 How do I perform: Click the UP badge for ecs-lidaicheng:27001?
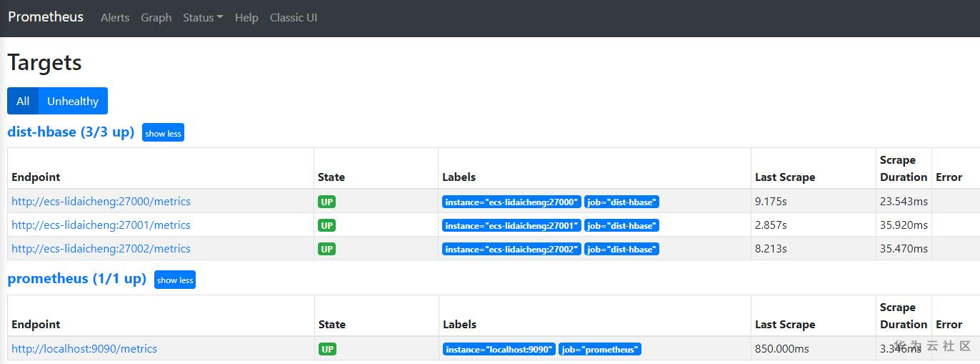click(326, 225)
